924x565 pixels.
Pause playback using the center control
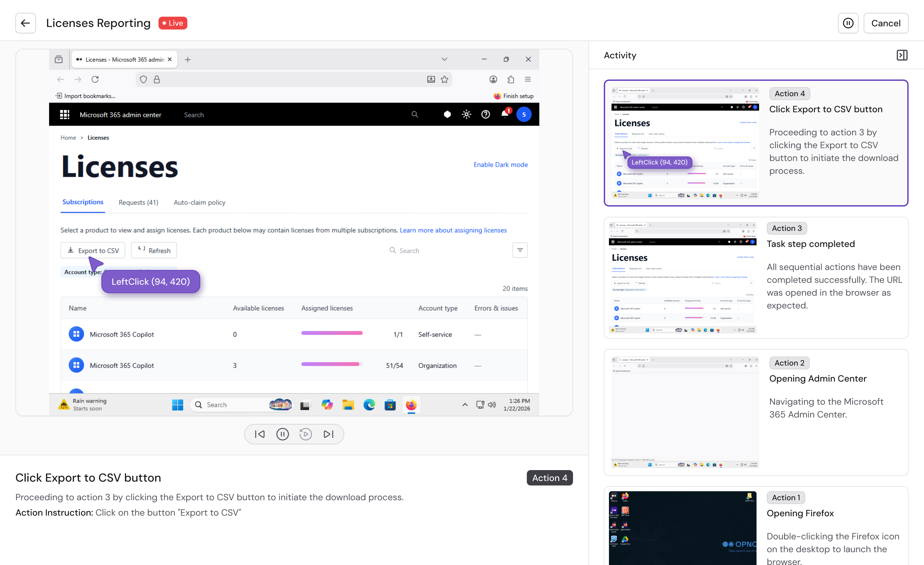tap(282, 434)
